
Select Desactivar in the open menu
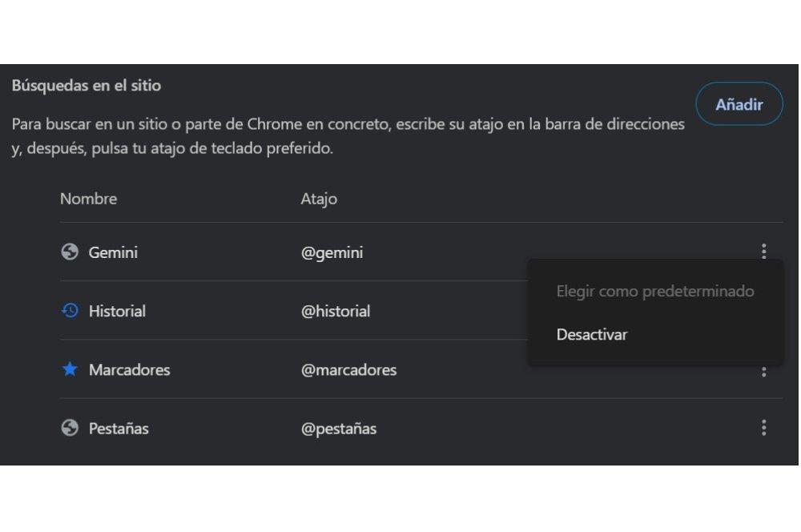click(x=593, y=334)
